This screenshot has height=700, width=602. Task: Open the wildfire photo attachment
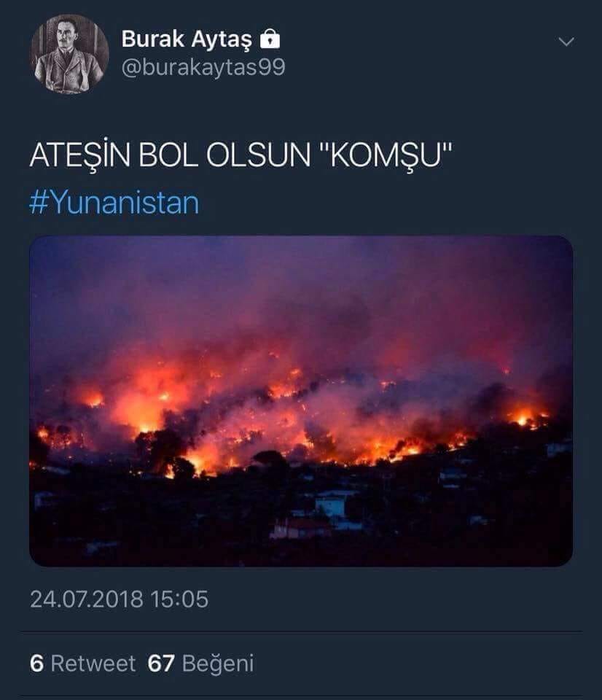tap(301, 401)
